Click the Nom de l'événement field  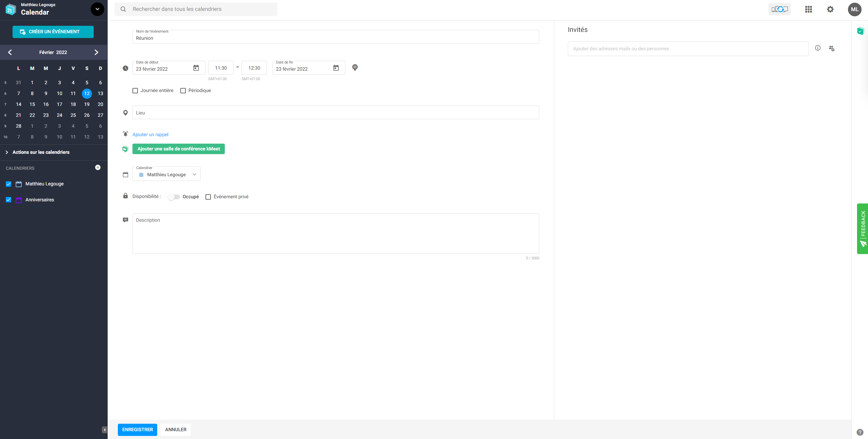336,37
